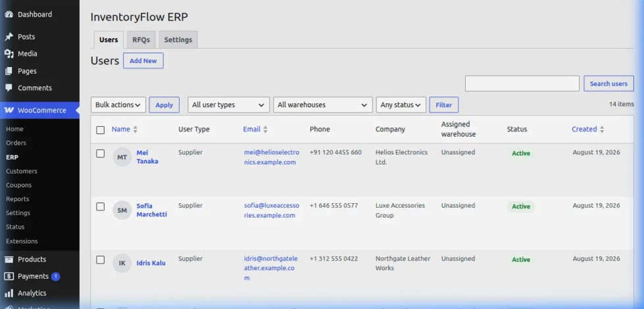This screenshot has height=309, width=644.
Task: Click mei@helioselectronics.example.com email link
Action: pyautogui.click(x=272, y=157)
